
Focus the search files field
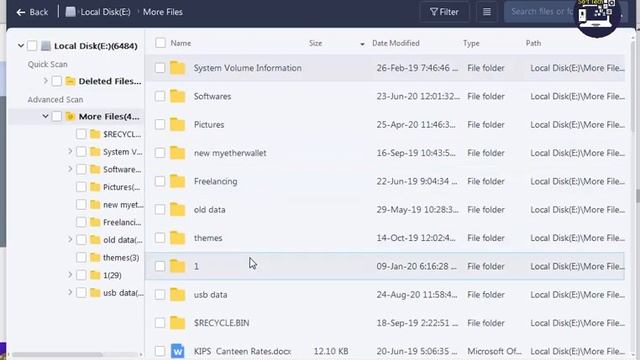[541, 12]
